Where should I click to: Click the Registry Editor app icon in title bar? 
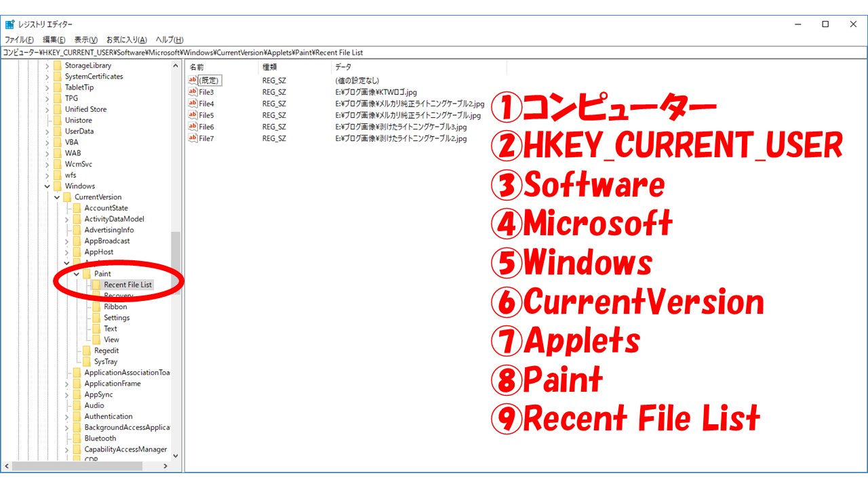[x=9, y=24]
